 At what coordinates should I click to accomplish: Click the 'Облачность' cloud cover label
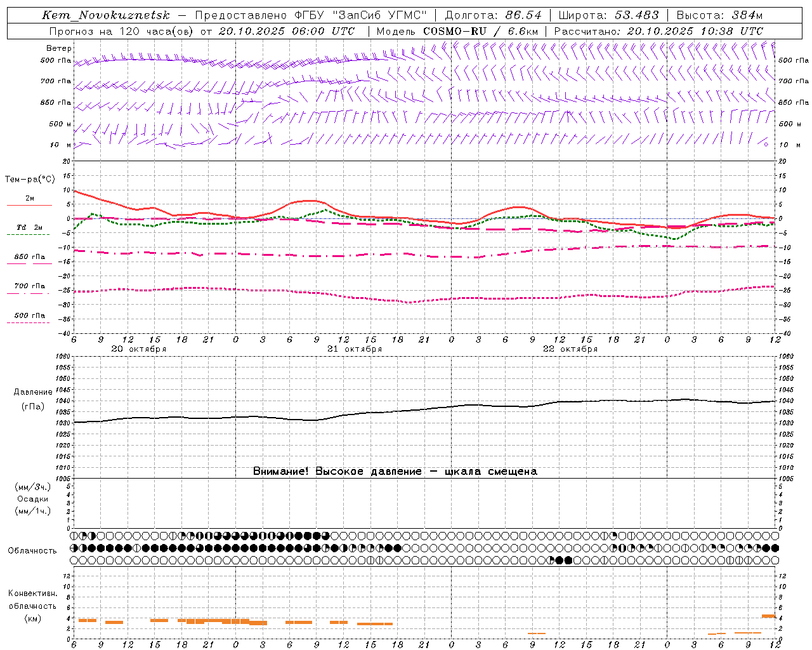32,551
